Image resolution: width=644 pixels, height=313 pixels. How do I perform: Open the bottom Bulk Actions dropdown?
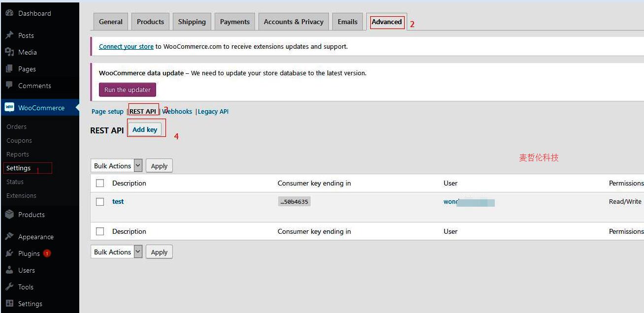(117, 252)
